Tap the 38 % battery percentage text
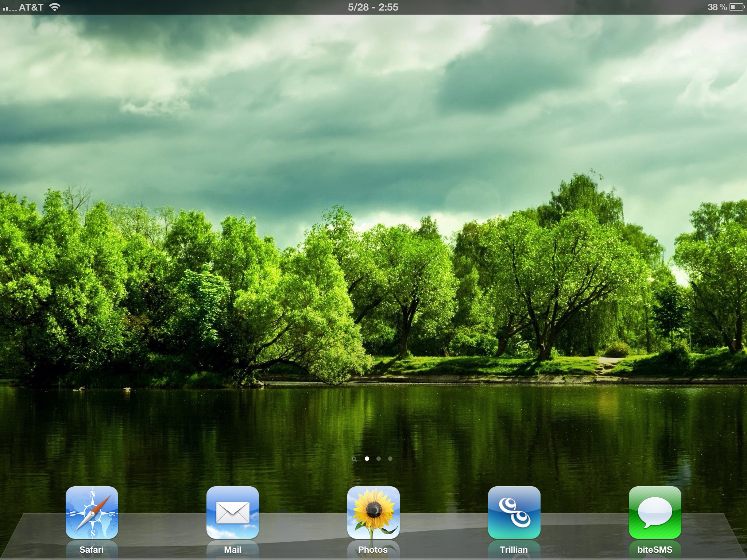The image size is (747, 560). point(717,7)
